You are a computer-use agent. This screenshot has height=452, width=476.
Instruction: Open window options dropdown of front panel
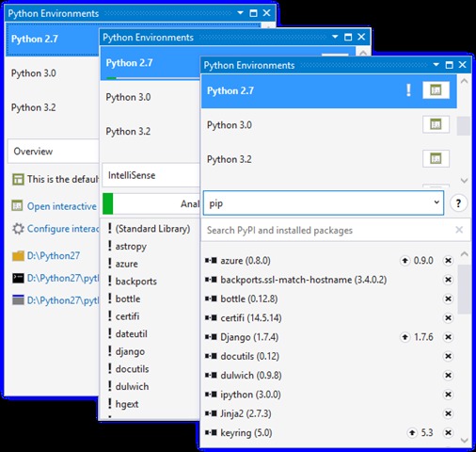[436, 65]
